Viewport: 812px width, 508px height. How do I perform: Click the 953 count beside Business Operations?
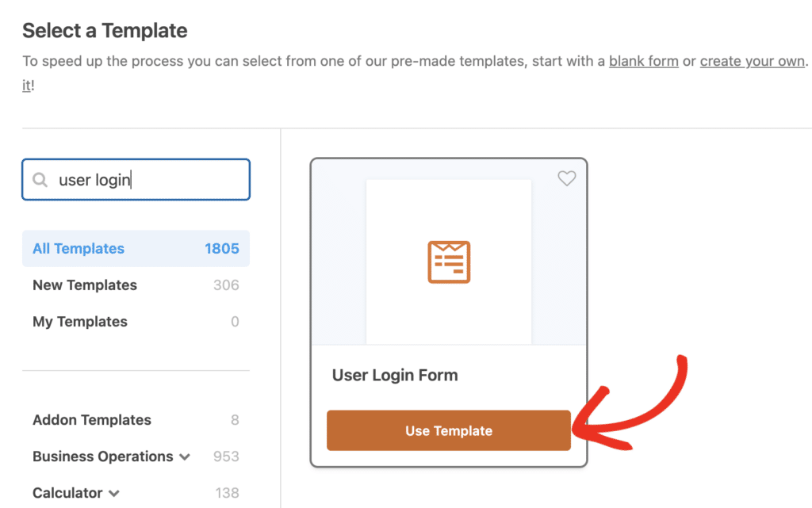coord(226,456)
